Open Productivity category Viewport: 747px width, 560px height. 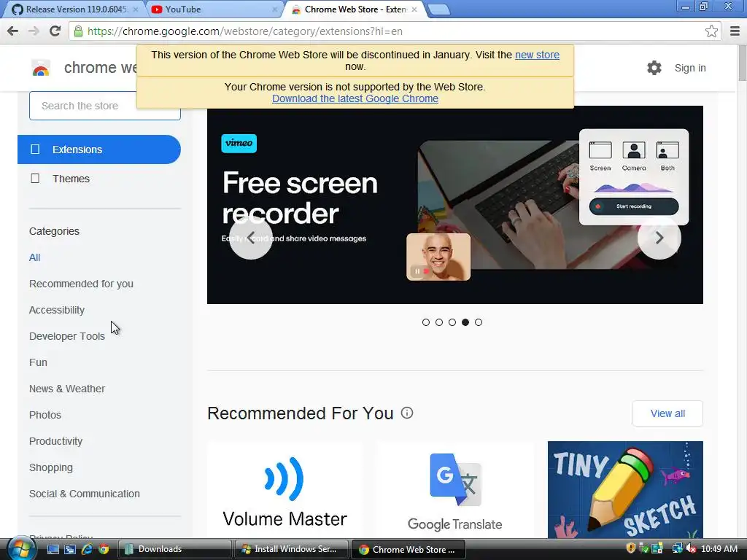[x=55, y=441]
